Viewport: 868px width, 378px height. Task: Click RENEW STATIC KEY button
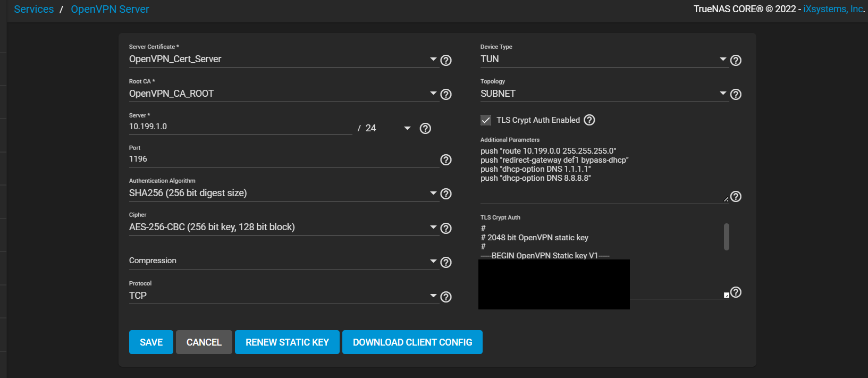click(x=287, y=342)
